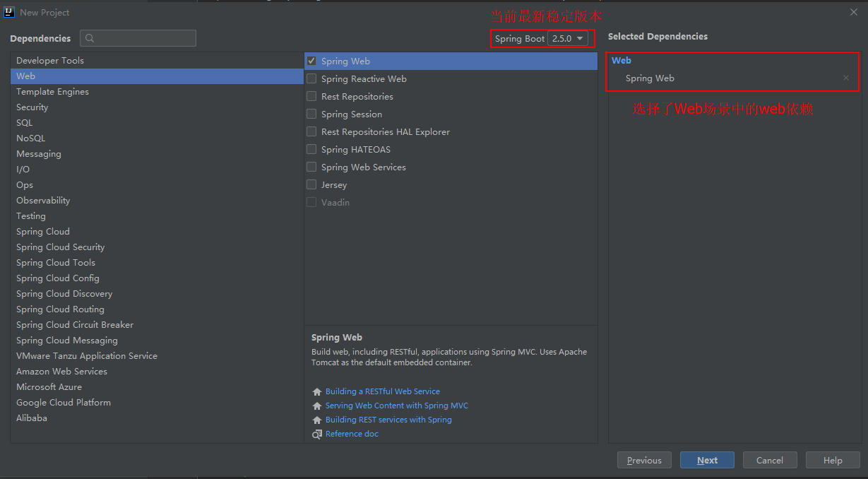Tick the Rest Repositories checkbox
868x479 pixels.
coord(311,97)
